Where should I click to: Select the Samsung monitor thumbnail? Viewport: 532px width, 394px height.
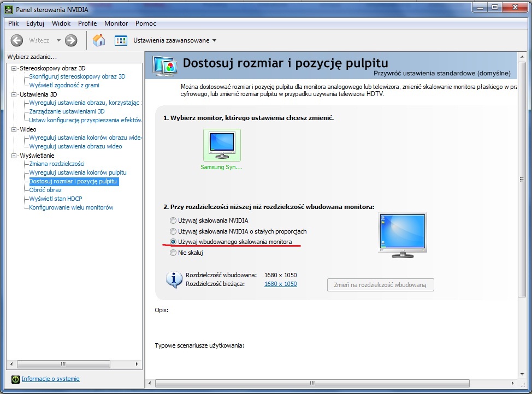(222, 145)
